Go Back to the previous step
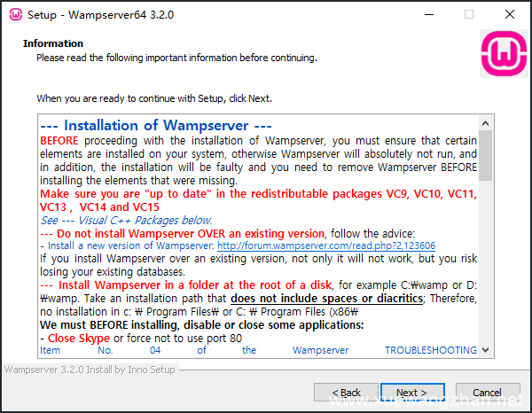Viewport: 532px width, 413px height. pos(347,392)
